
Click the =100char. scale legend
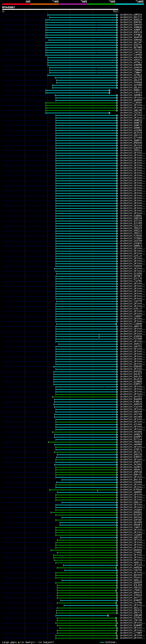(109, 642)
